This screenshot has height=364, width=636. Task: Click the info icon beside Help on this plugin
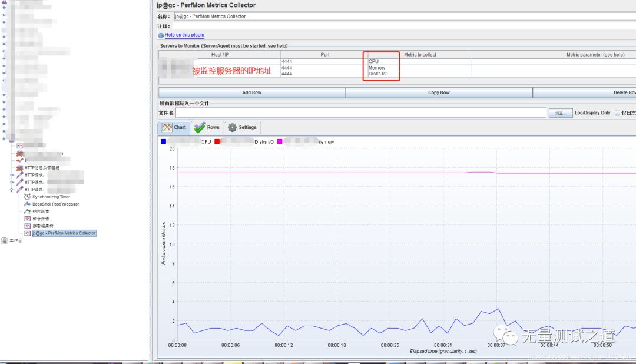[x=161, y=35]
